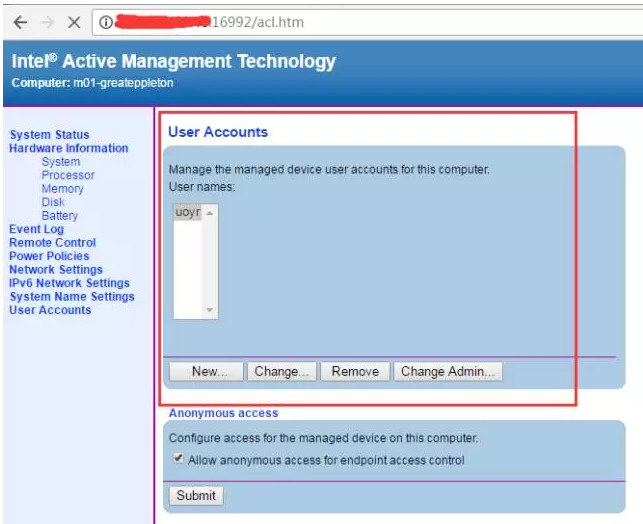Click the user list scroll down arrow
Screen dimensions: 643x524
click(x=210, y=310)
